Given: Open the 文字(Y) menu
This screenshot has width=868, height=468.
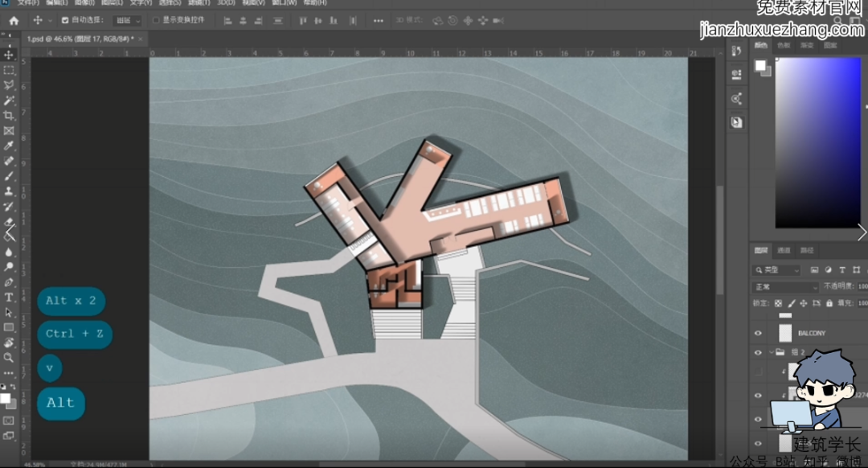Looking at the screenshot, I should click(141, 2).
